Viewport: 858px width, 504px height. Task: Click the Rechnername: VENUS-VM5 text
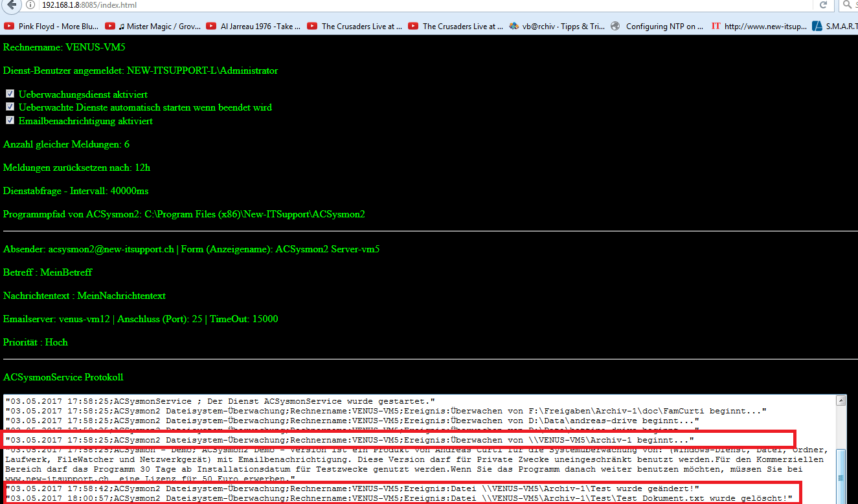[64, 47]
